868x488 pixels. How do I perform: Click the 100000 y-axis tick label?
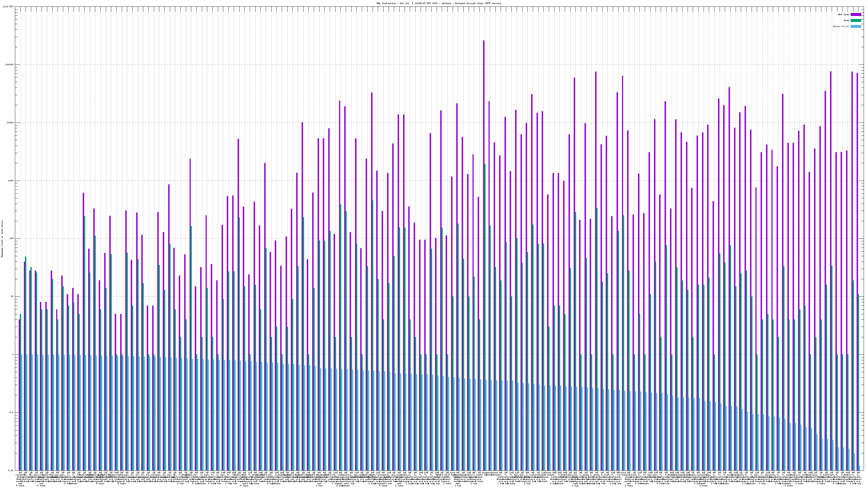(x=9, y=65)
